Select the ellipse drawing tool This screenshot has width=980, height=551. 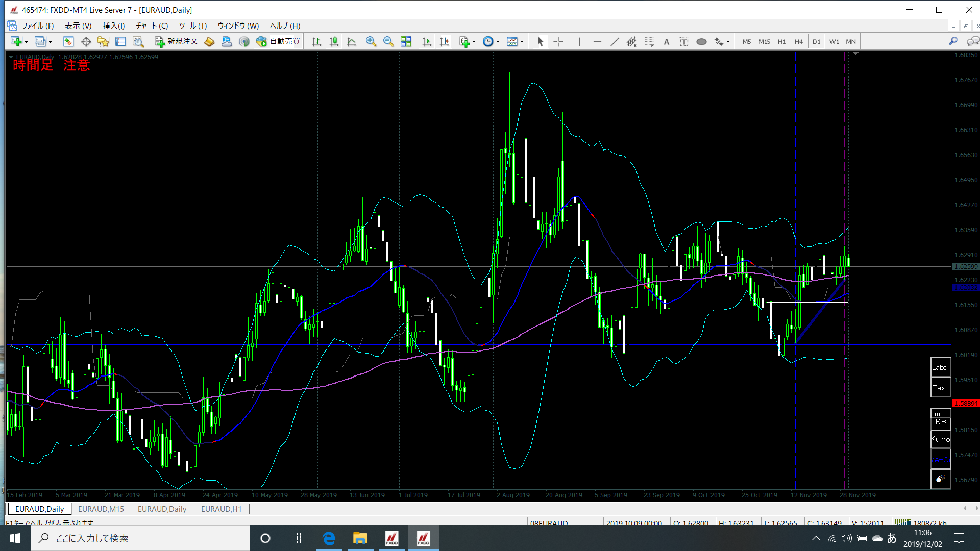701,42
